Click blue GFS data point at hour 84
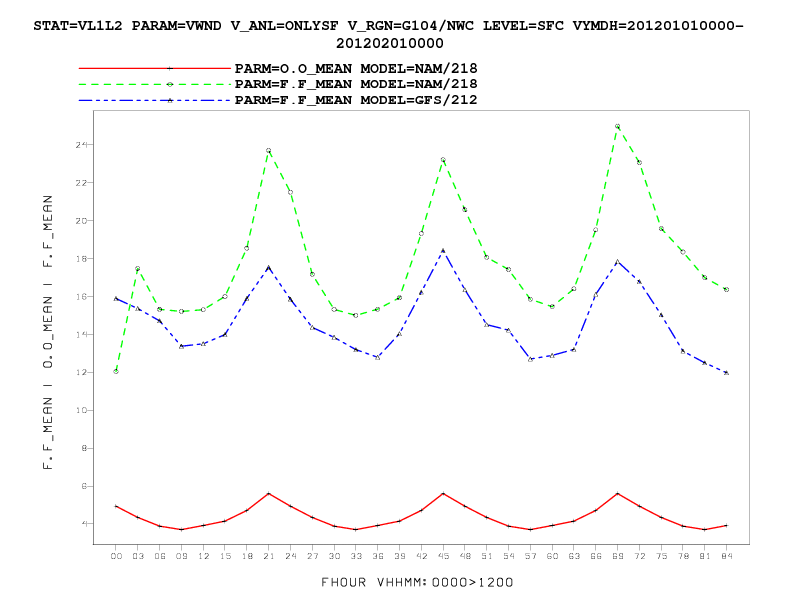Screen dimensions: 792x612 726,373
